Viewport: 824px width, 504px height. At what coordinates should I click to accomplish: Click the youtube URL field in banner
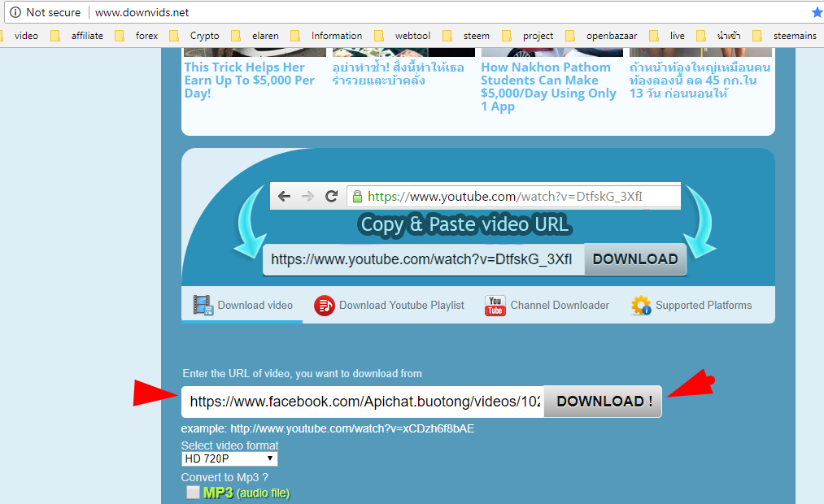pos(424,259)
